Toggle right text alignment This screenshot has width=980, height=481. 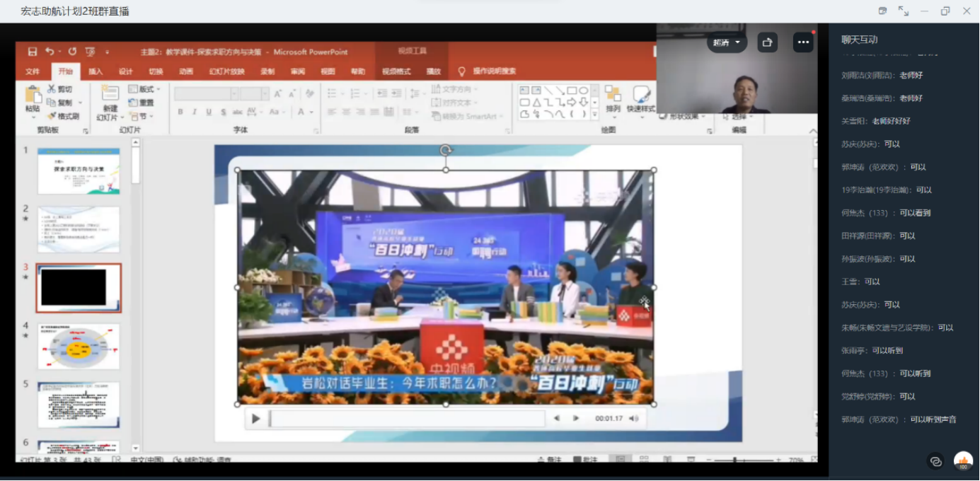coord(361,112)
